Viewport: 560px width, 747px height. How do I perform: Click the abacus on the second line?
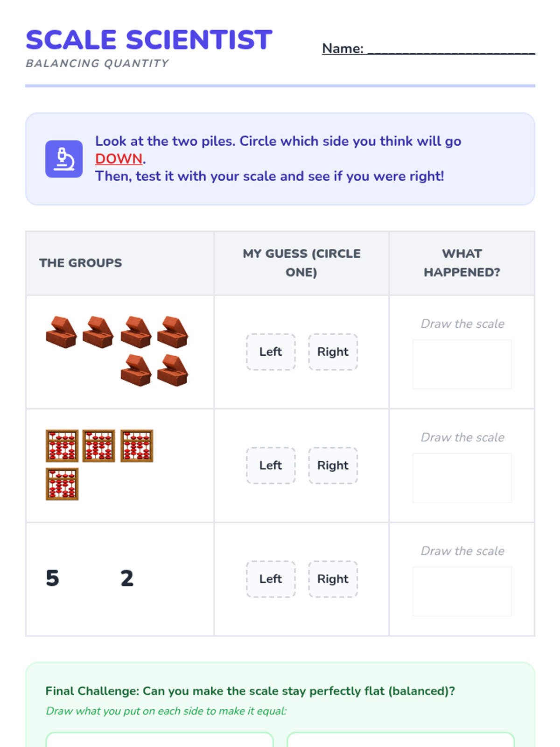click(x=62, y=484)
